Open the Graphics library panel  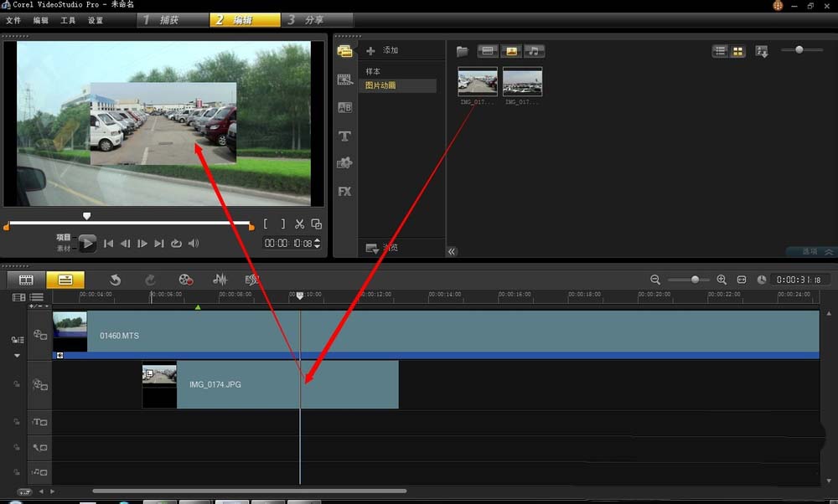coord(344,163)
